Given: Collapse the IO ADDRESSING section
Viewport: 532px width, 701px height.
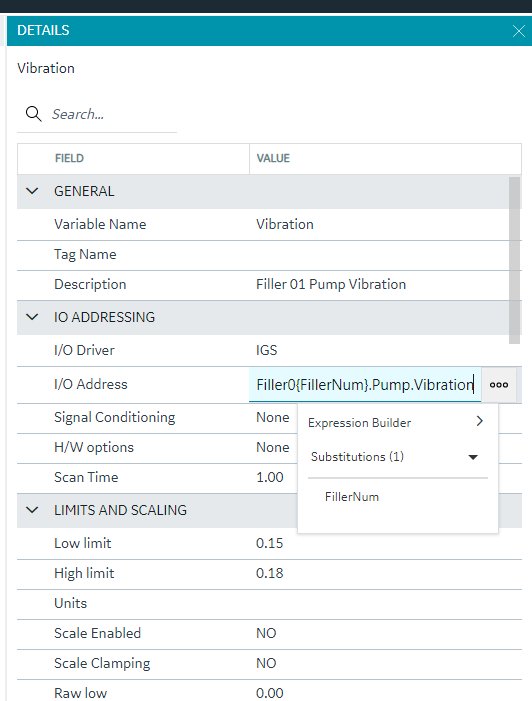Looking at the screenshot, I should pos(32,317).
